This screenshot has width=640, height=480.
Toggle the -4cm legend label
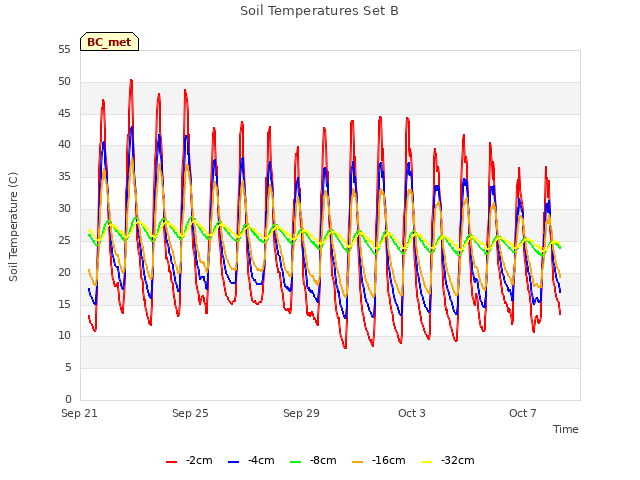click(x=261, y=460)
